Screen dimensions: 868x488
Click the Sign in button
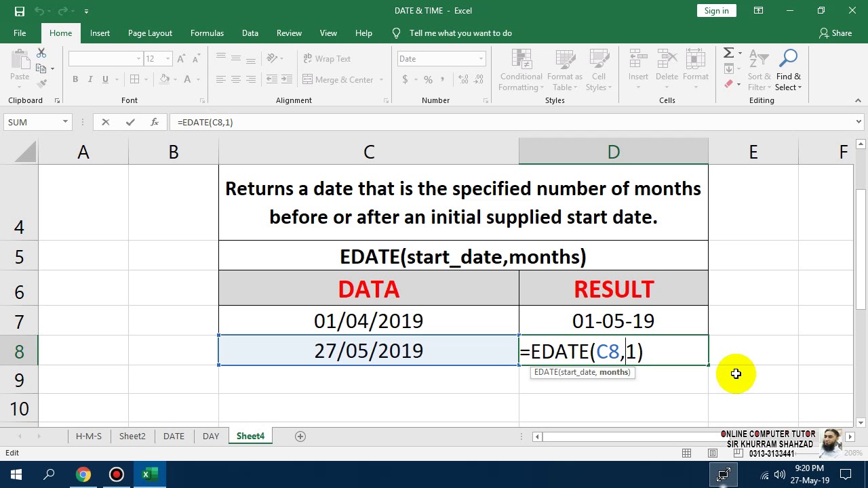click(x=717, y=11)
